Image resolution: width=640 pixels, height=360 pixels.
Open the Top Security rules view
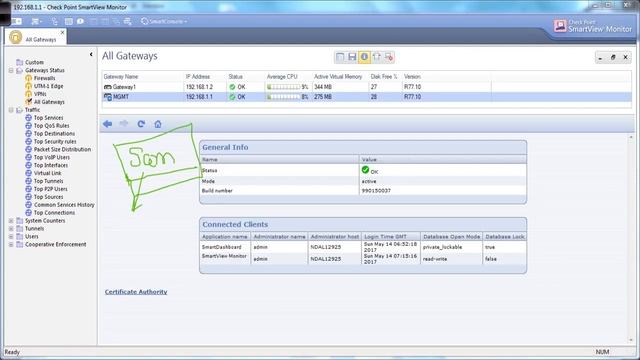(55, 142)
